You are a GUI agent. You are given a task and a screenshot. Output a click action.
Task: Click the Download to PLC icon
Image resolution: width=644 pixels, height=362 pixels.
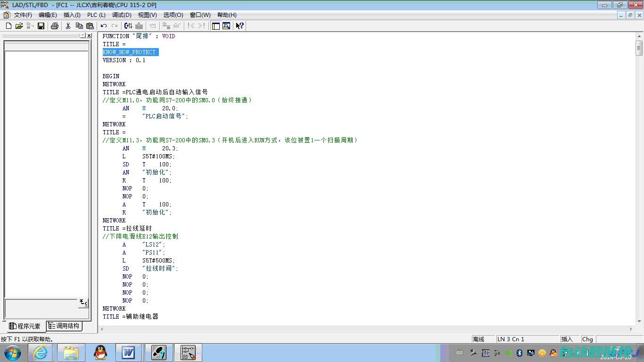(139, 26)
